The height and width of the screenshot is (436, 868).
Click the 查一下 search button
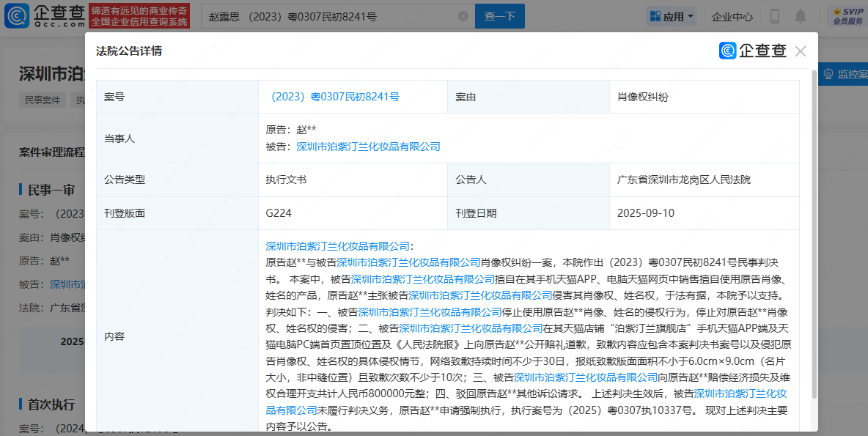(500, 16)
